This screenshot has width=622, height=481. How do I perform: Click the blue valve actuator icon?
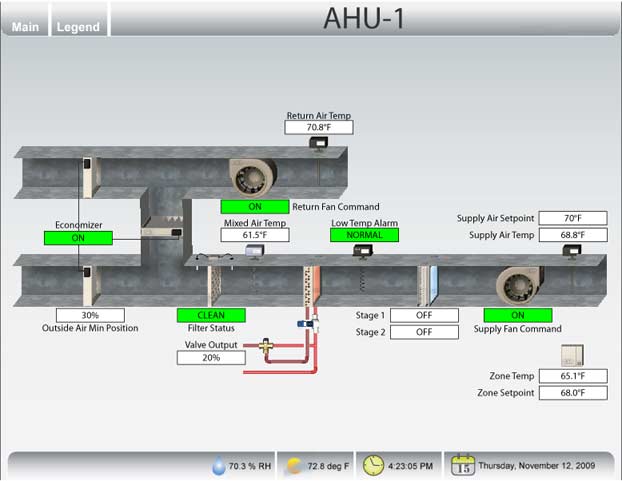pyautogui.click(x=305, y=324)
